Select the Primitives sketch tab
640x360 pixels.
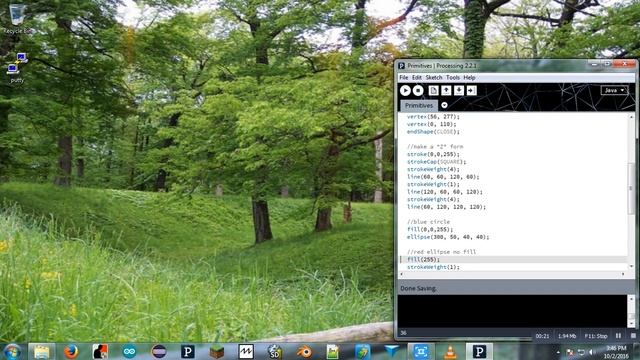[x=419, y=105]
